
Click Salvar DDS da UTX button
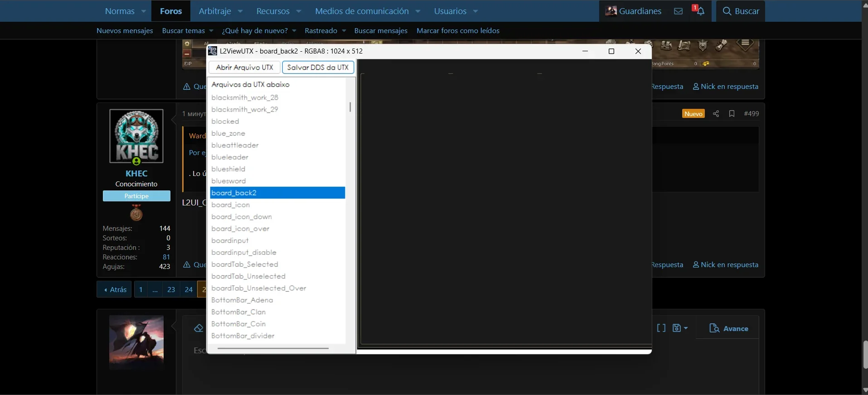click(318, 67)
